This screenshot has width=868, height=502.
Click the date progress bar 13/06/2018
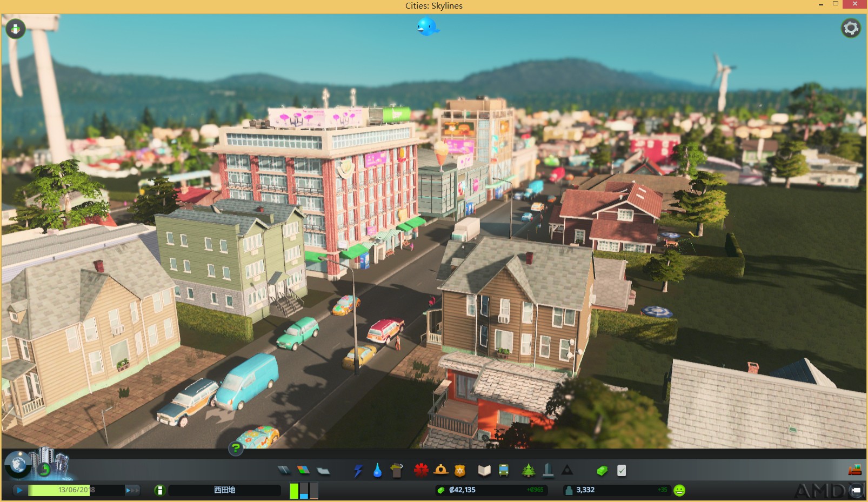click(76, 490)
